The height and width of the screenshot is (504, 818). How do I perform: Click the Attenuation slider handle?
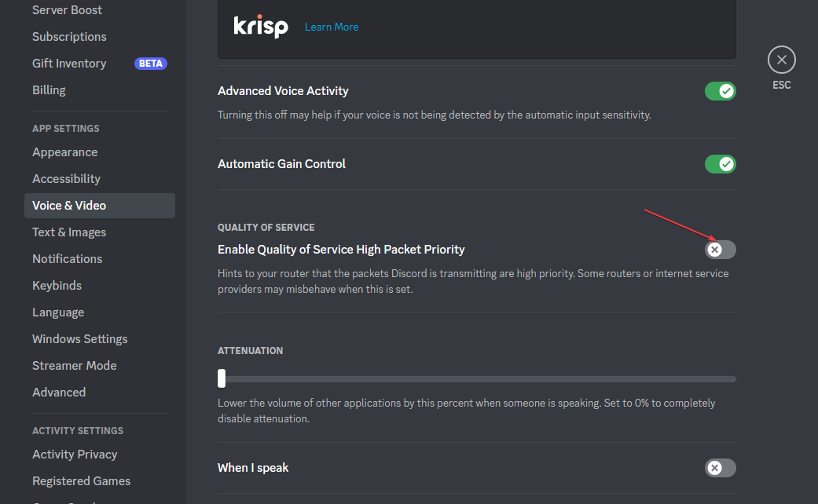[x=222, y=378]
